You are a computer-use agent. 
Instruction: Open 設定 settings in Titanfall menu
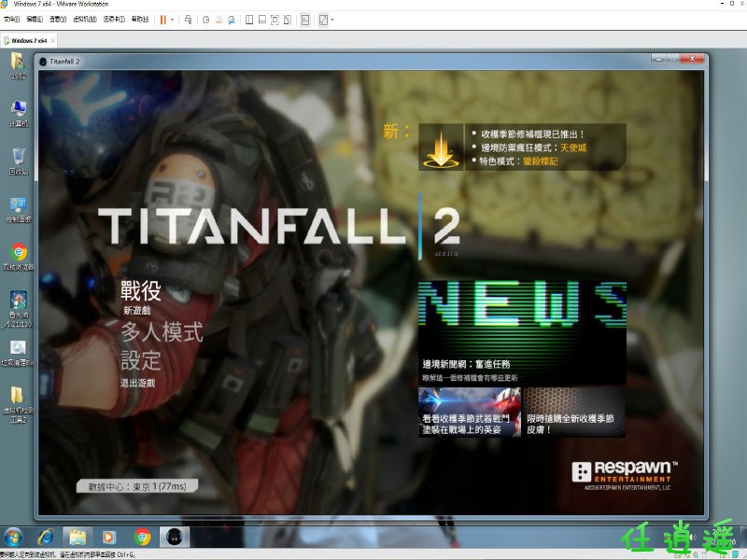[x=140, y=360]
